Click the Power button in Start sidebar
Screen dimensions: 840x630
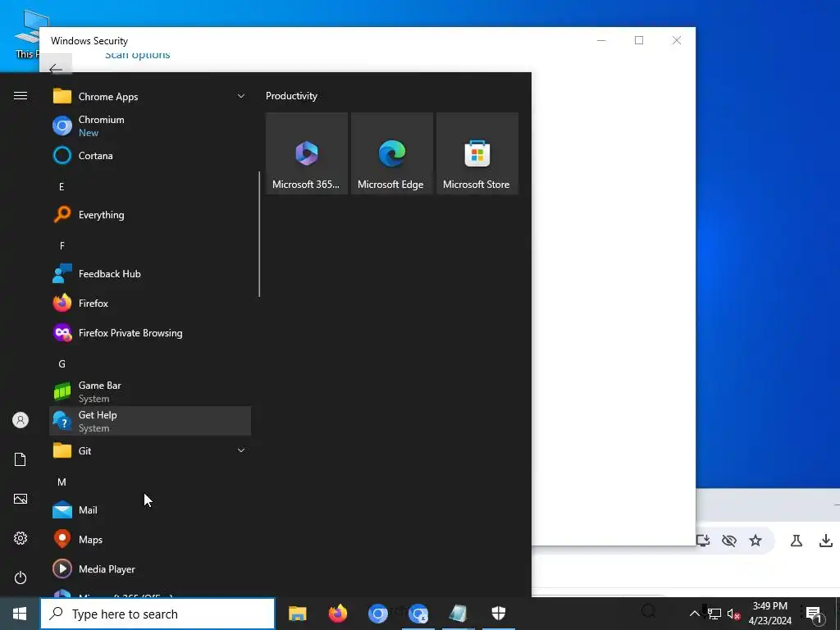pos(21,577)
